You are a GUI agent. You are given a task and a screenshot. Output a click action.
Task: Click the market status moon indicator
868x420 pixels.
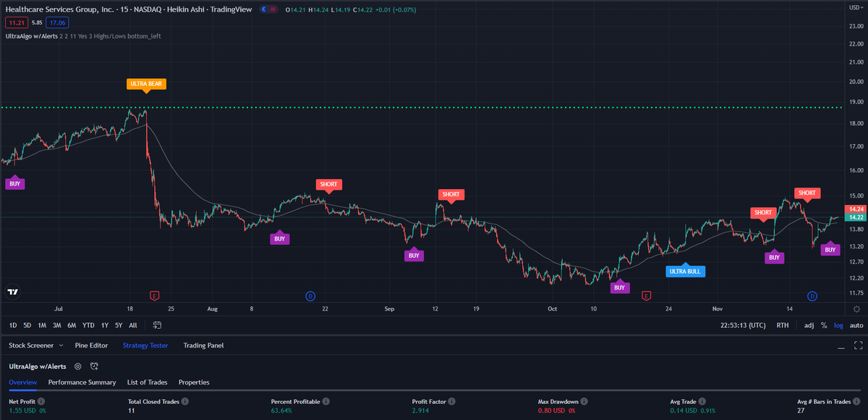[265, 9]
